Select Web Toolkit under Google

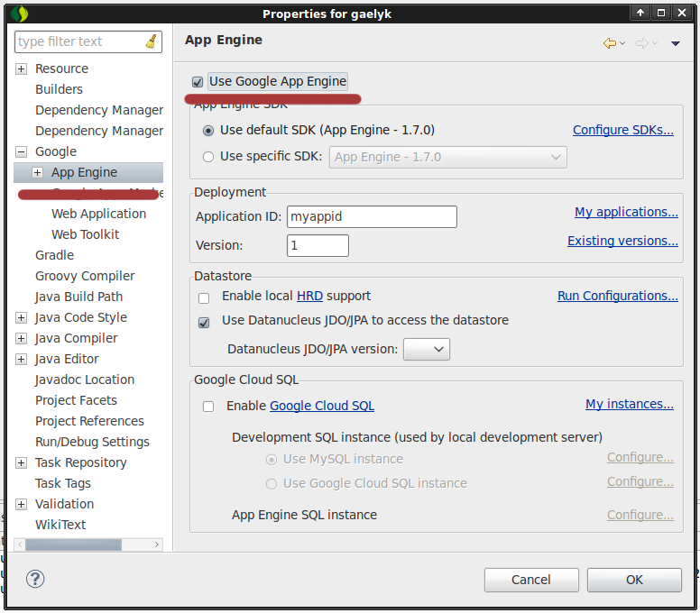point(86,234)
